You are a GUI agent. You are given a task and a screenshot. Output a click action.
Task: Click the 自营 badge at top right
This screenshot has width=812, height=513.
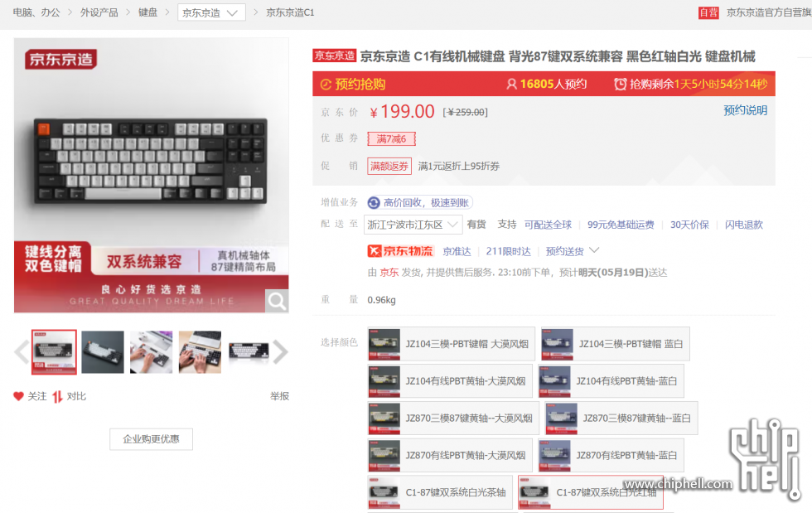[708, 12]
